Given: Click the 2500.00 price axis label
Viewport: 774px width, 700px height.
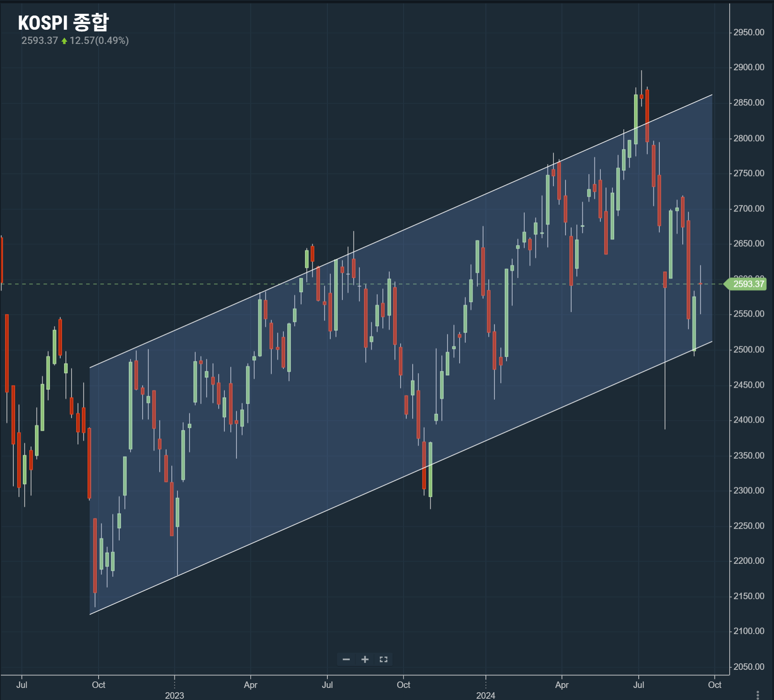Looking at the screenshot, I should tap(749, 349).
